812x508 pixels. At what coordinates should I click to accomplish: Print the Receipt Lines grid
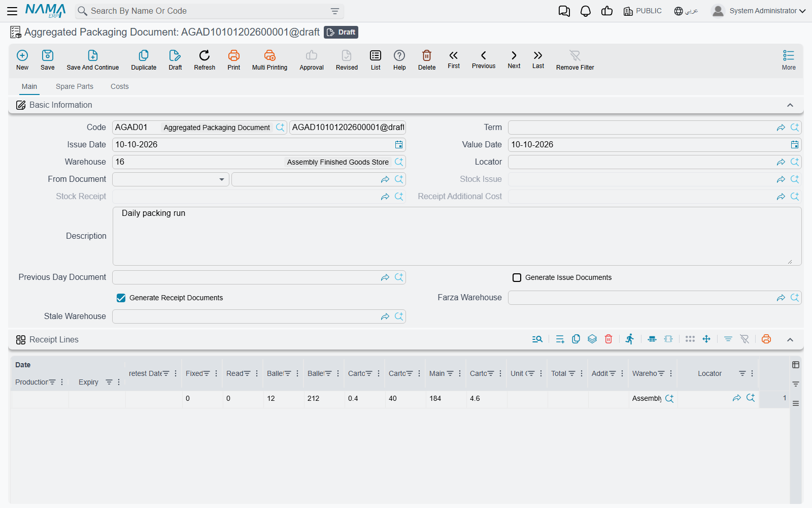coord(766,339)
